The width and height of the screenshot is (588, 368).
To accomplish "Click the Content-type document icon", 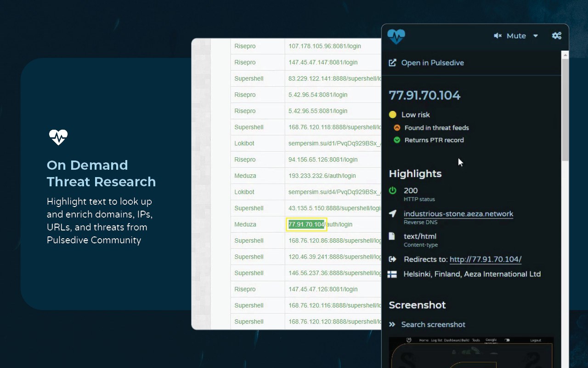I will (x=392, y=236).
